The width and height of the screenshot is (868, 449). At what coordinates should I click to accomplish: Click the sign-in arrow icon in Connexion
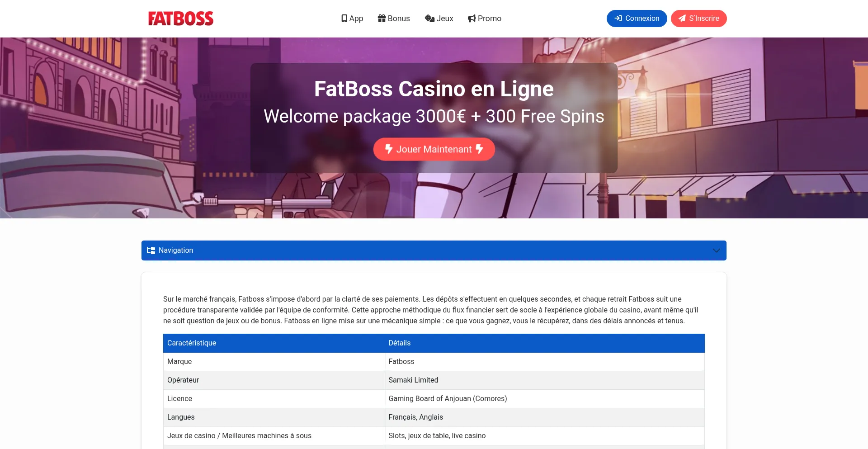point(618,19)
